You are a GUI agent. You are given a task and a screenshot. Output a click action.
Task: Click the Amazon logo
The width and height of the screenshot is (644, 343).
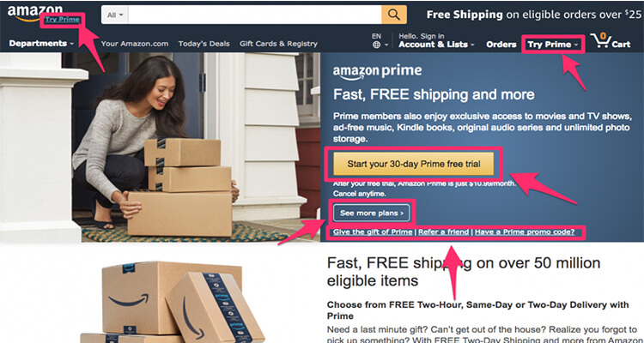(35, 12)
